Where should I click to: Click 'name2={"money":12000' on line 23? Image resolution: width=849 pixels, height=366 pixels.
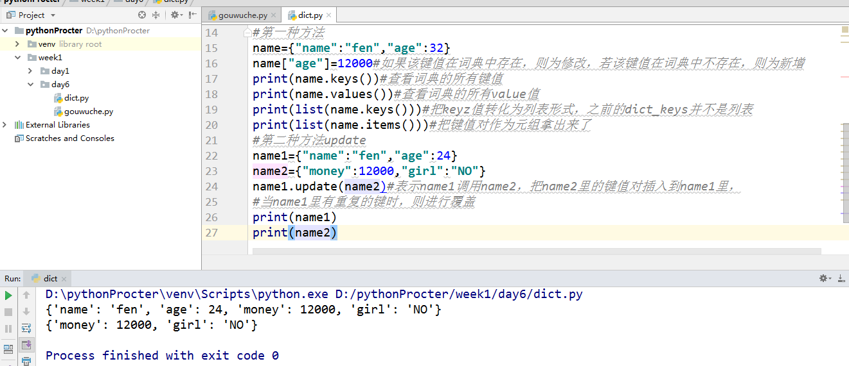click(x=324, y=171)
